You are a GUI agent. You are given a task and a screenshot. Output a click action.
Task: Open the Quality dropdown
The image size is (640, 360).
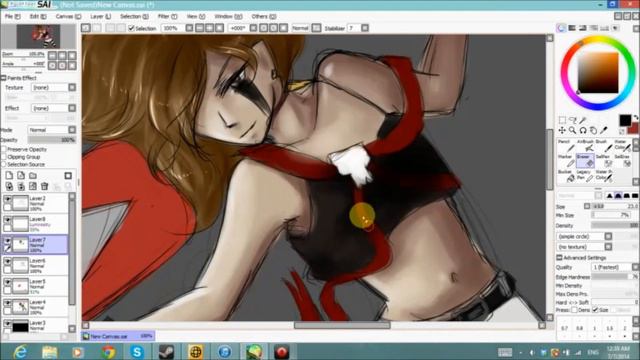[x=635, y=267]
